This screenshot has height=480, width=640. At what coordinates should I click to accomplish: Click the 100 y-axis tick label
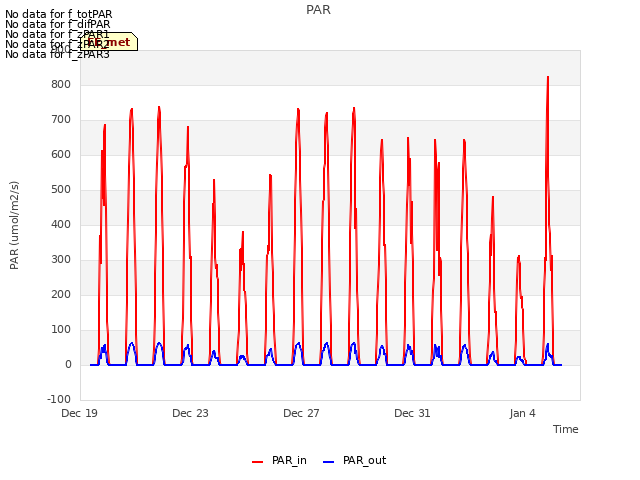pyautogui.click(x=61, y=330)
